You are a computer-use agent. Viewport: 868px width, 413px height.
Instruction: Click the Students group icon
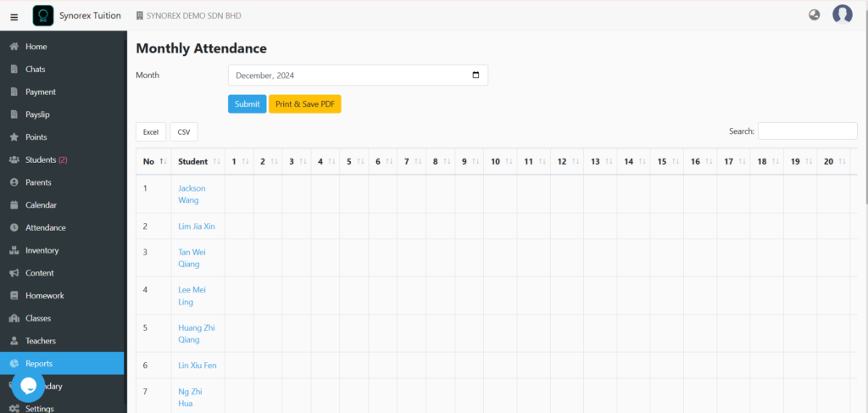[x=15, y=160]
